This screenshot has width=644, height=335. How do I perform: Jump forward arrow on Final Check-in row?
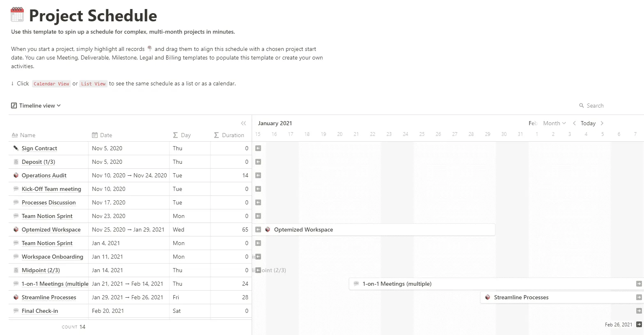point(639,311)
